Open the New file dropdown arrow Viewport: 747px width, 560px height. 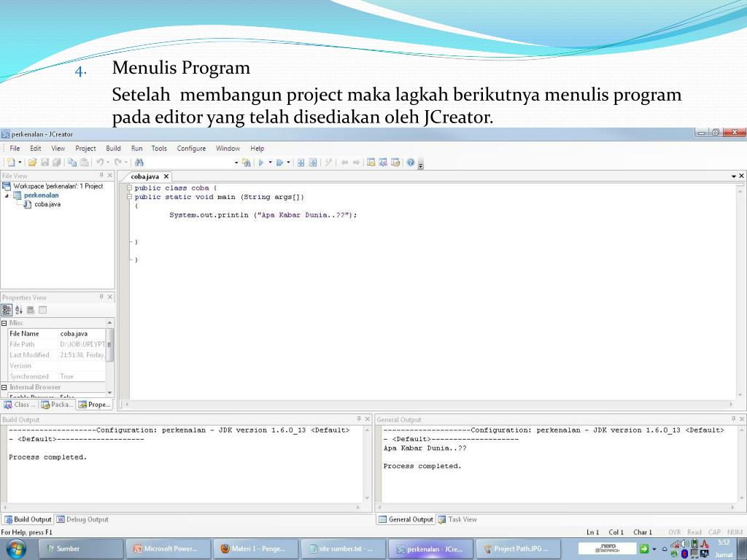point(20,163)
